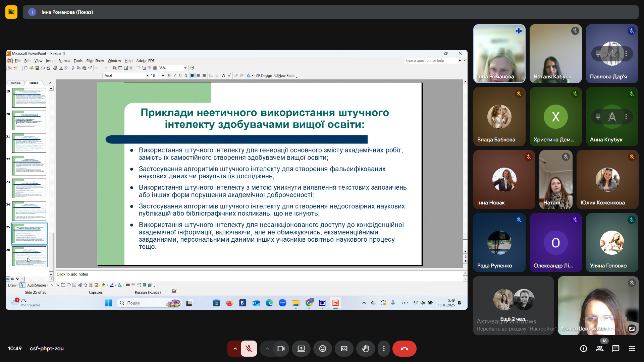This screenshot has height=362, width=644.
Task: Click the present screen icon
Action: pos(301,349)
